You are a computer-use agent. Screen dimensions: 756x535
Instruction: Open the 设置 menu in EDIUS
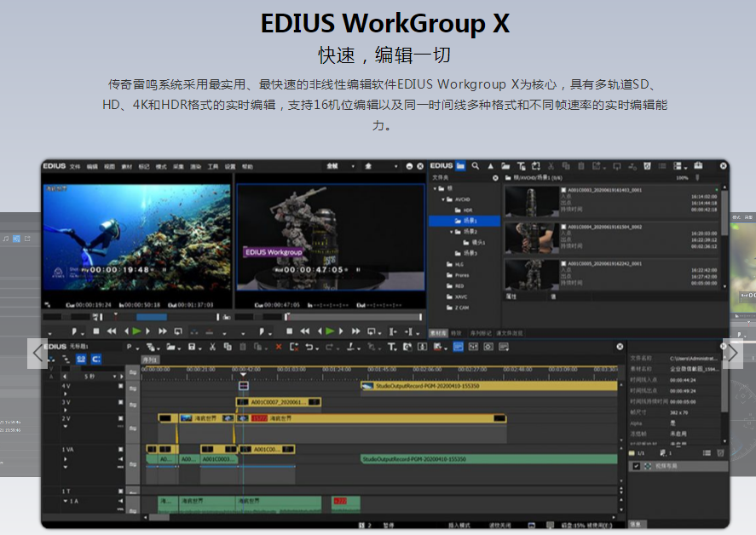point(230,167)
